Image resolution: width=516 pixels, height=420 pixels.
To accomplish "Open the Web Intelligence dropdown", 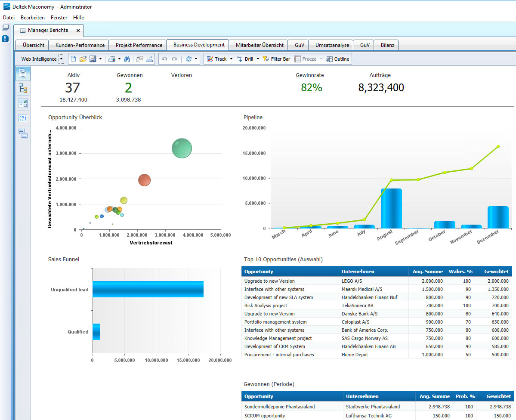I will (x=61, y=59).
